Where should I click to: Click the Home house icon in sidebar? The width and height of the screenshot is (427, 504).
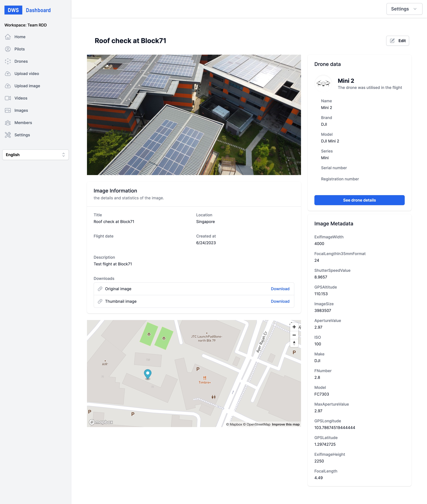click(8, 37)
